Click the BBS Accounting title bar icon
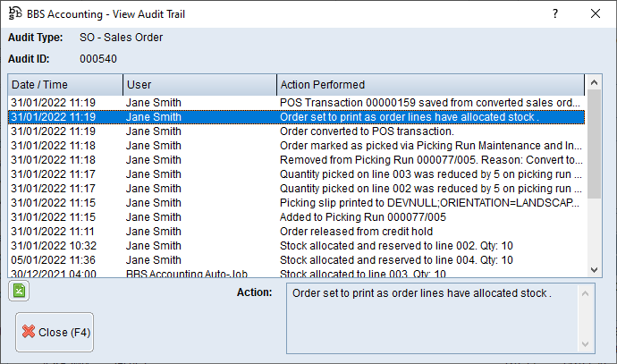Image resolution: width=617 pixels, height=364 pixels. pos(13,13)
